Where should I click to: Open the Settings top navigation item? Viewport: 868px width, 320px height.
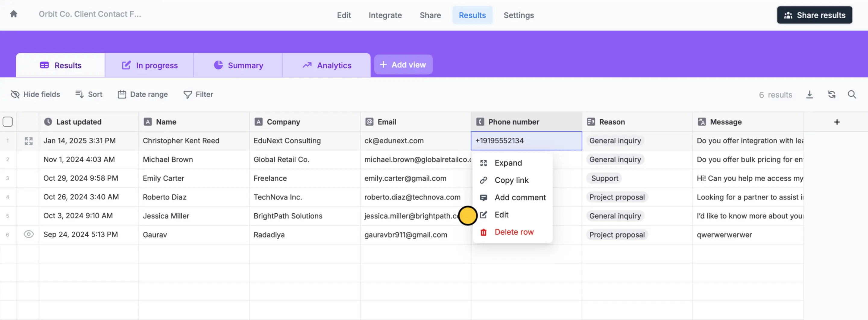tap(519, 15)
